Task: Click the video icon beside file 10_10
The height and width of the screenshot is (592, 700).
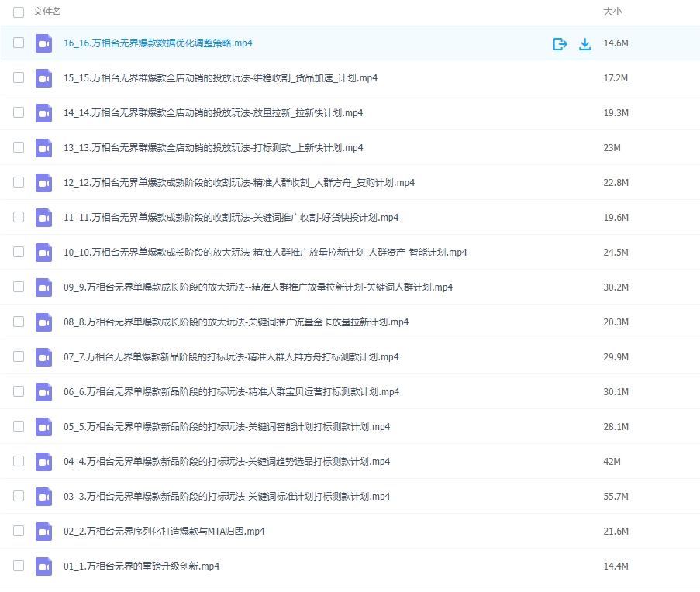Action: click(43, 253)
